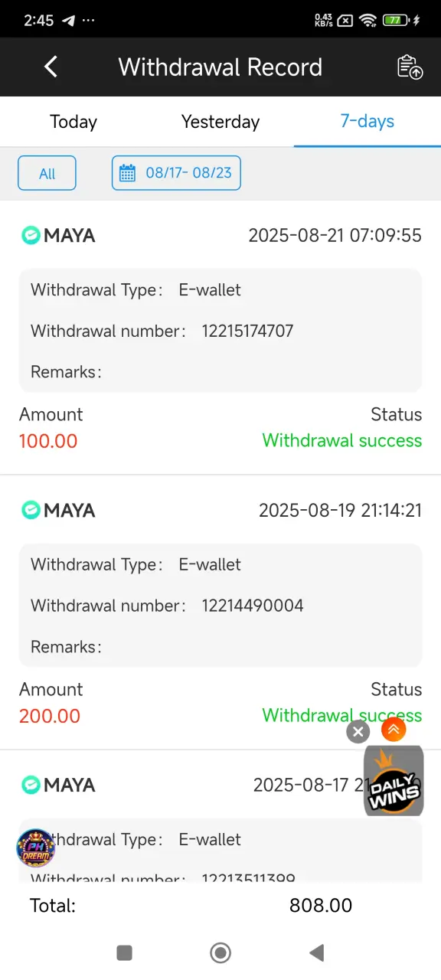Dismiss the Daily Wins floating banner
Image resolution: width=441 pixels, height=980 pixels.
pyautogui.click(x=358, y=731)
